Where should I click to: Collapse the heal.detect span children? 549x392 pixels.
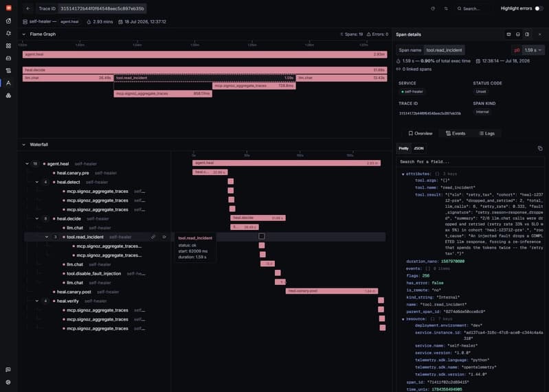pos(37,182)
